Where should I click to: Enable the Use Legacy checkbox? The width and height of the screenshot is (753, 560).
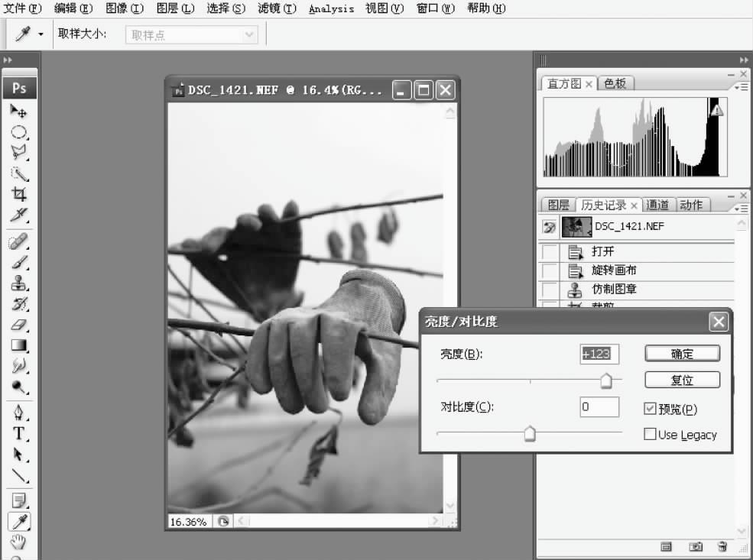point(650,434)
